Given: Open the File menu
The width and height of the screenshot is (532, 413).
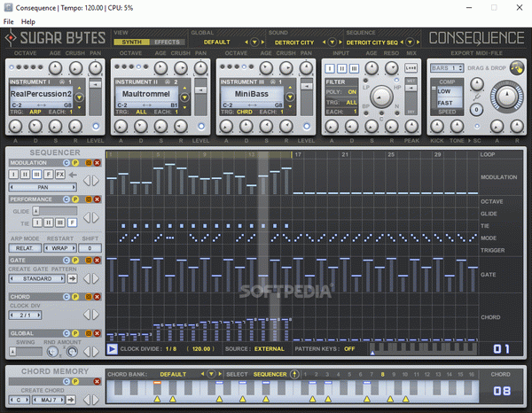Looking at the screenshot, I should pyautogui.click(x=9, y=21).
